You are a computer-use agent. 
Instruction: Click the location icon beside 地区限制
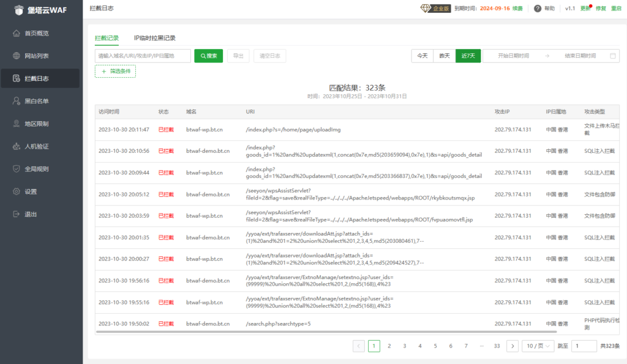coord(17,124)
